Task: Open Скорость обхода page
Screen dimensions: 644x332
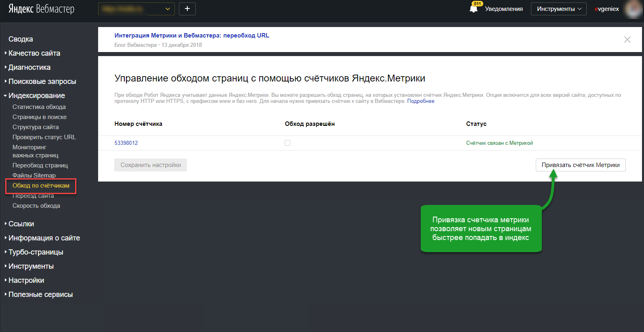Action: tap(36, 206)
